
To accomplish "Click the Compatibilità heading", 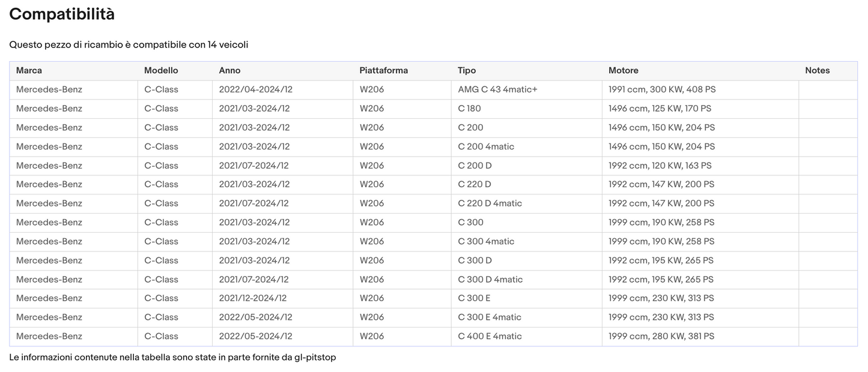I will click(62, 14).
